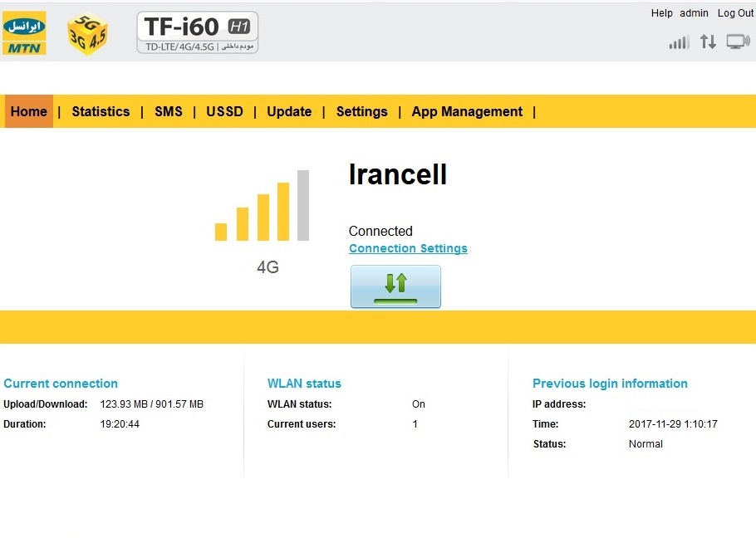Viewport: 756px width, 538px height.
Task: Click the Irancell operator name
Action: coord(398,174)
